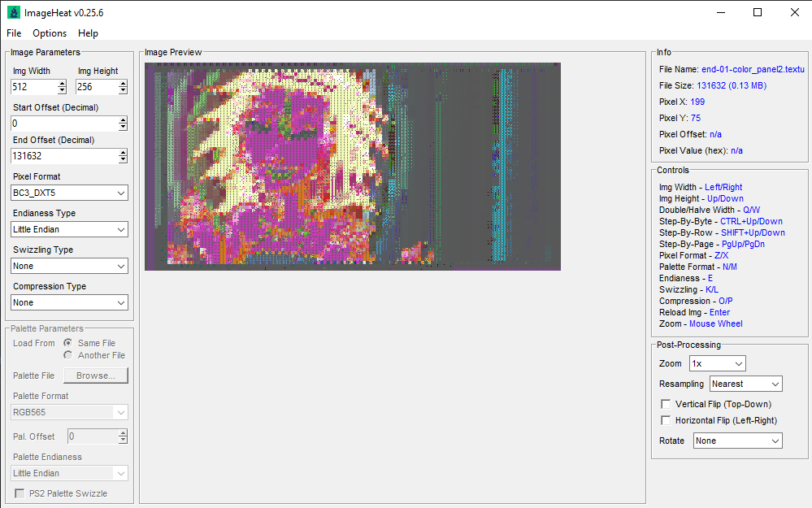Click the ImageHeat app icon in title bar
812x508 pixels.
coord(14,12)
